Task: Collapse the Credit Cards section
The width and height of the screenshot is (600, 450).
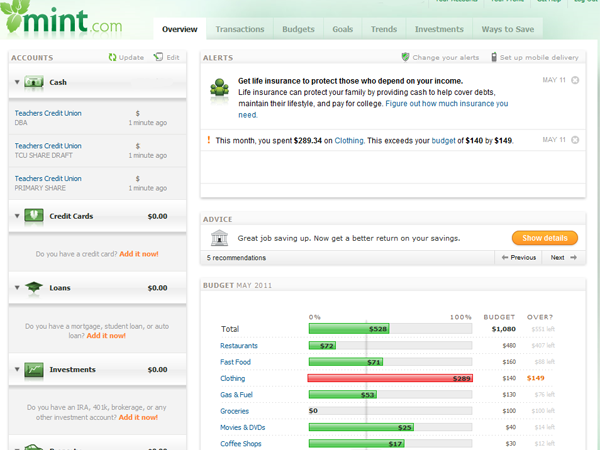Action: pyautogui.click(x=17, y=216)
